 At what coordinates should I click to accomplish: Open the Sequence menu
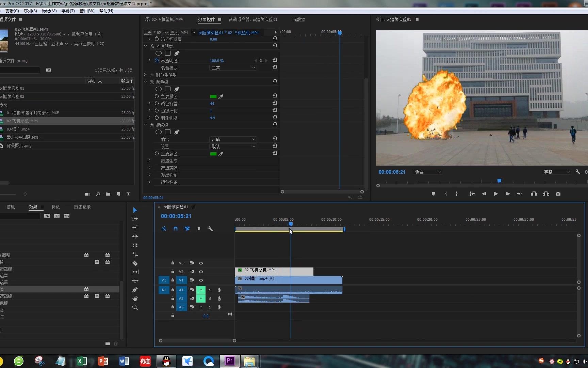click(x=30, y=11)
